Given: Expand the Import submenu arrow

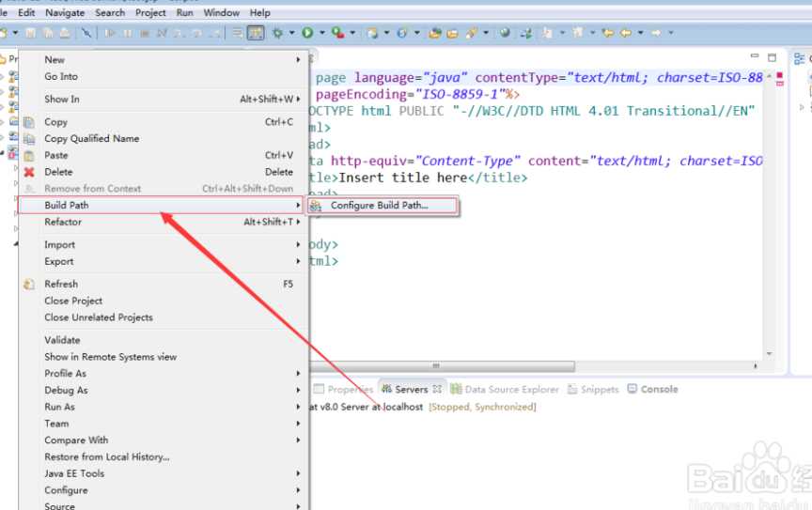Looking at the screenshot, I should 298,244.
